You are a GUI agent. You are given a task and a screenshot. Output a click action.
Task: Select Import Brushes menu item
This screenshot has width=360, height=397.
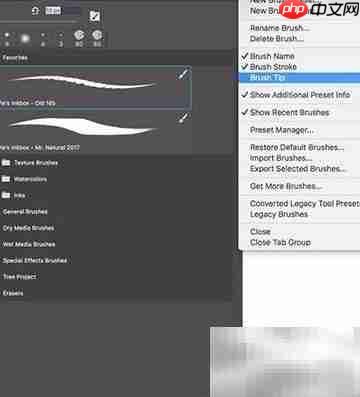(281, 158)
